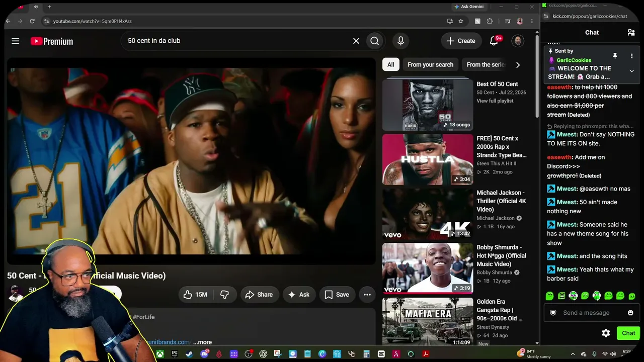
Task: Open the browser three-dot menu
Action: 532,21
